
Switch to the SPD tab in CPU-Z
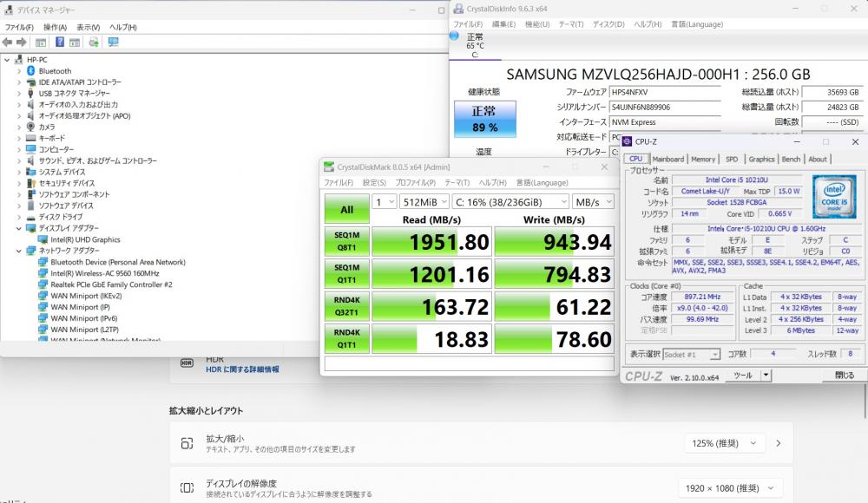tap(732, 160)
